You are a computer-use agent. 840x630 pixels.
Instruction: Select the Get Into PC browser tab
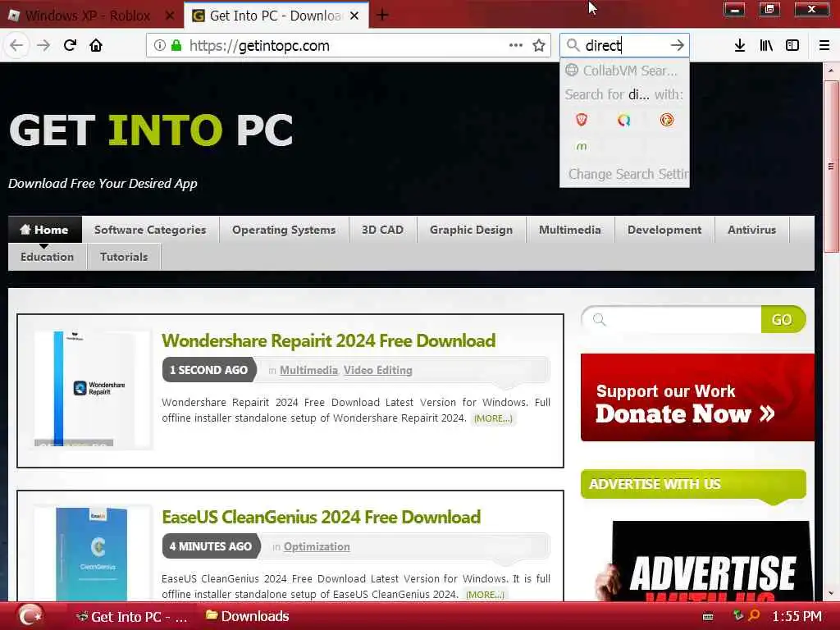point(276,16)
